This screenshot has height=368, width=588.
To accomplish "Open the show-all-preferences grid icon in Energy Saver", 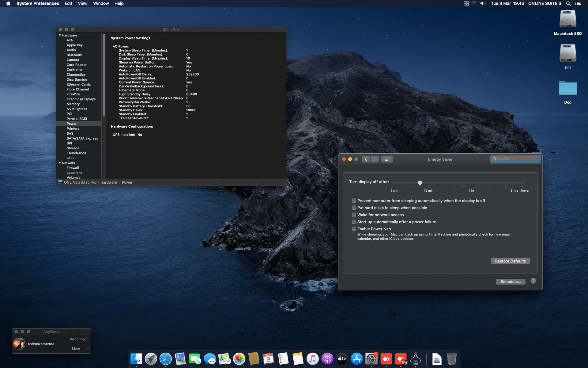I will (387, 159).
